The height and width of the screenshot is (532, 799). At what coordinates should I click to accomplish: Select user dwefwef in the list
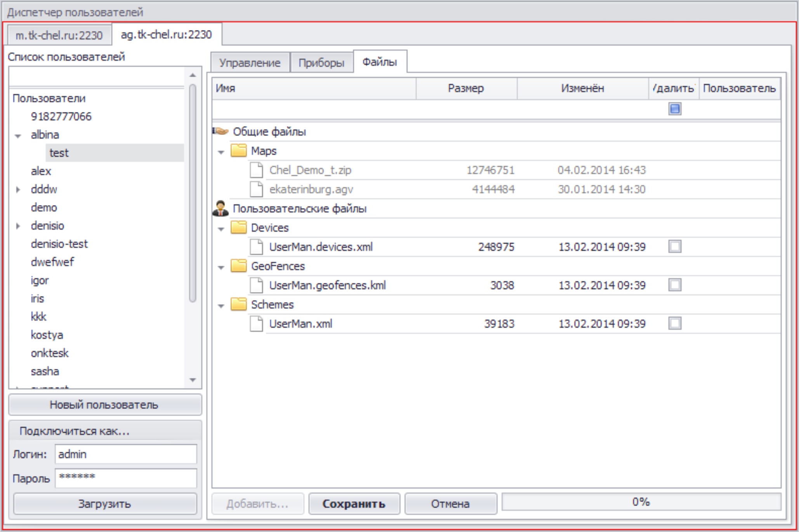tap(52, 262)
